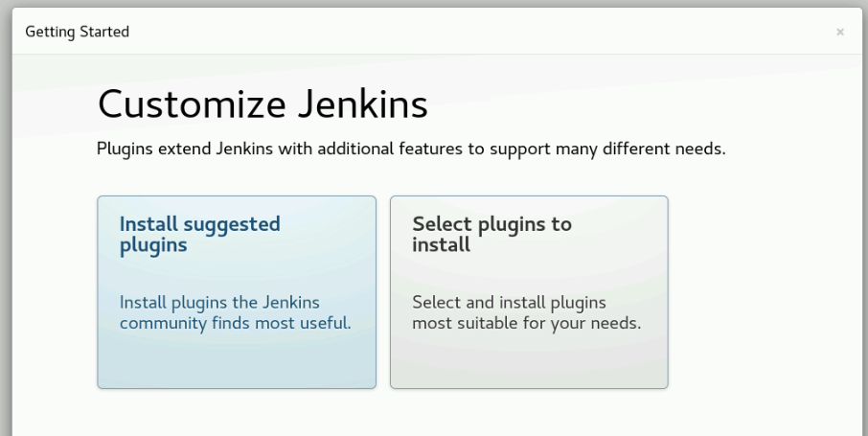Choose the Select plugins to install card
Viewport: 868px width, 436px height.
pyautogui.click(x=529, y=292)
